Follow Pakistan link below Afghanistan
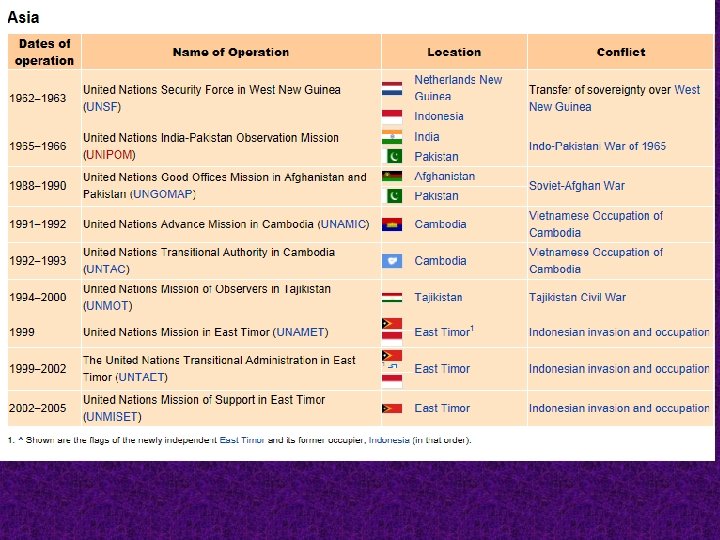This screenshot has width=720, height=540. pyautogui.click(x=436, y=196)
